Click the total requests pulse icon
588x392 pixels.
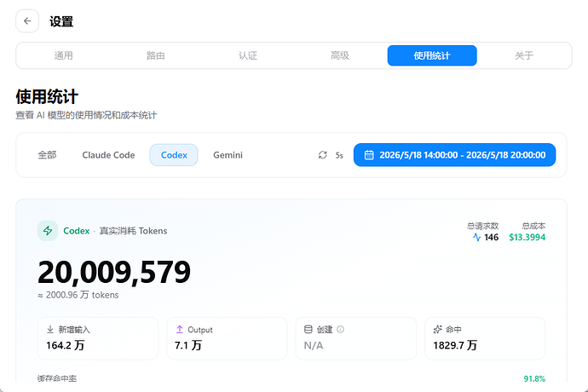pos(476,237)
